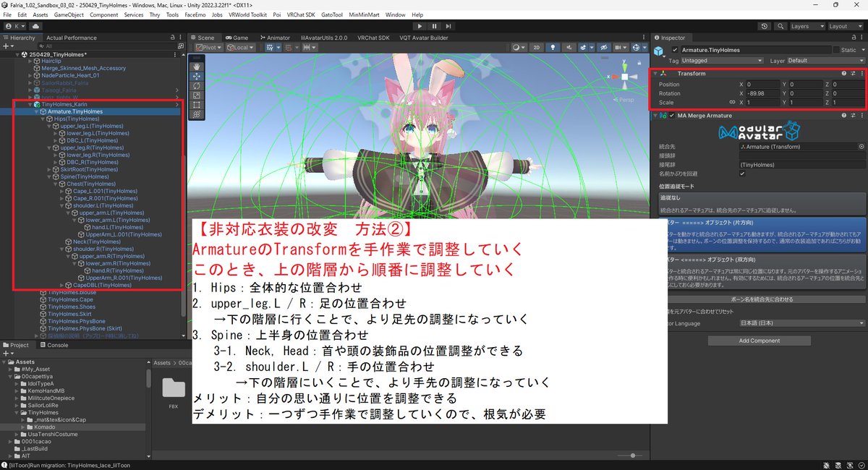The image size is (868, 470).
Task: Toggle the MA Merge Armature enabled checkbox
Action: tap(672, 116)
